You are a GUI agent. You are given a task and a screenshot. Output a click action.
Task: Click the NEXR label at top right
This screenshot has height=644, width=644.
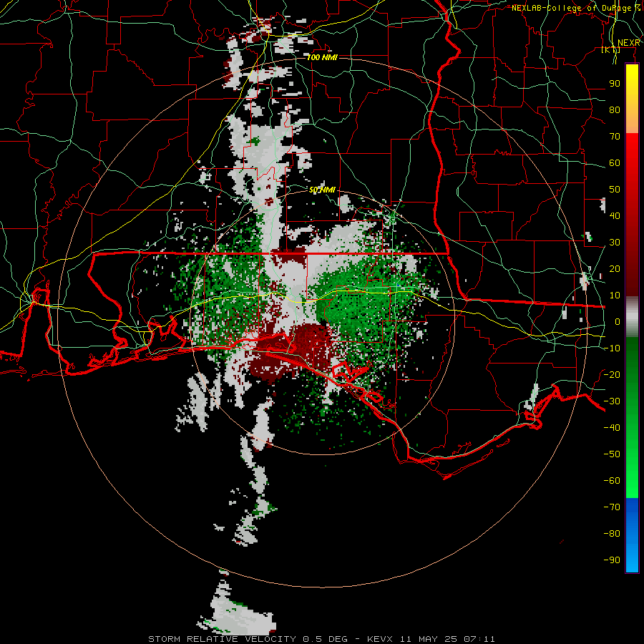click(629, 43)
